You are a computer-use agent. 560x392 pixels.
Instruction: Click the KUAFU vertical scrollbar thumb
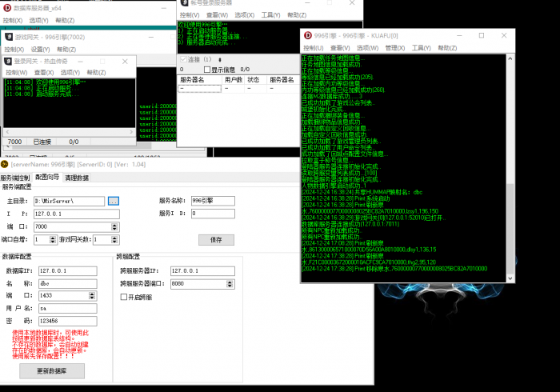click(x=510, y=229)
